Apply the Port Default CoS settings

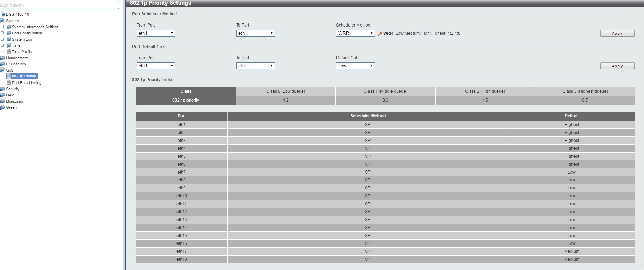[617, 66]
